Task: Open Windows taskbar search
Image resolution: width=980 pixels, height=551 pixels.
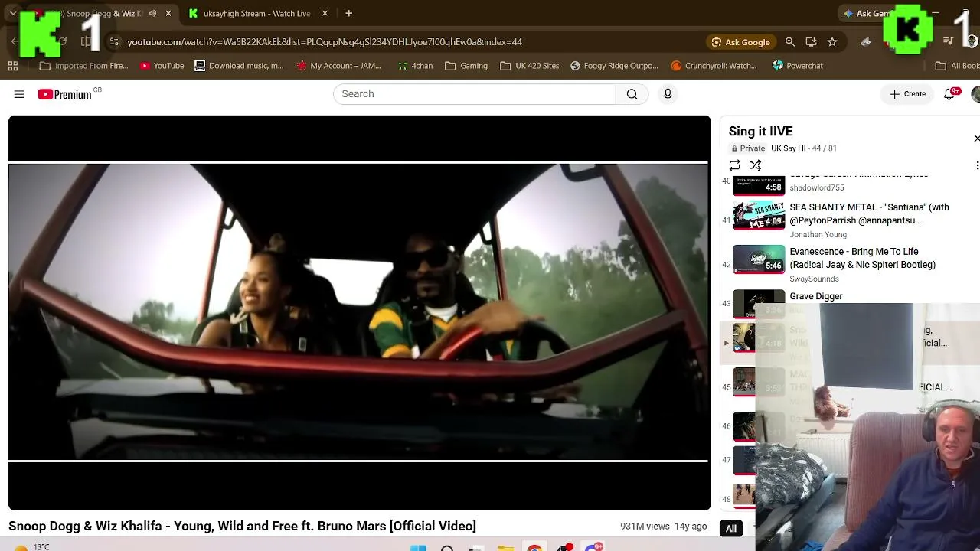Action: [x=447, y=547]
